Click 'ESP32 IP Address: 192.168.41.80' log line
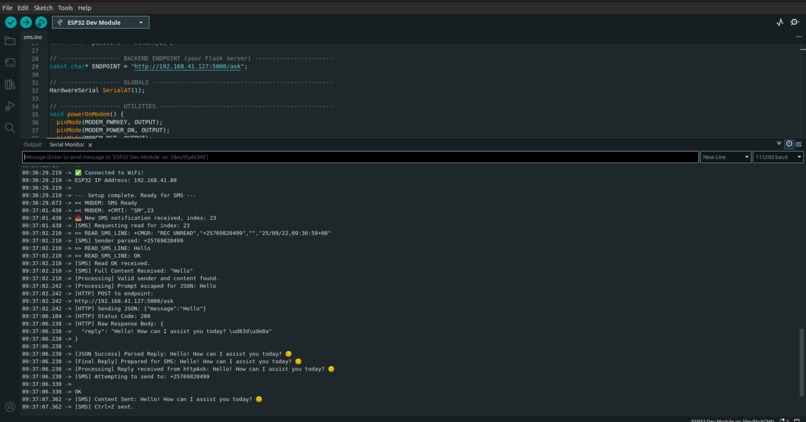The width and height of the screenshot is (806, 422). click(x=99, y=180)
